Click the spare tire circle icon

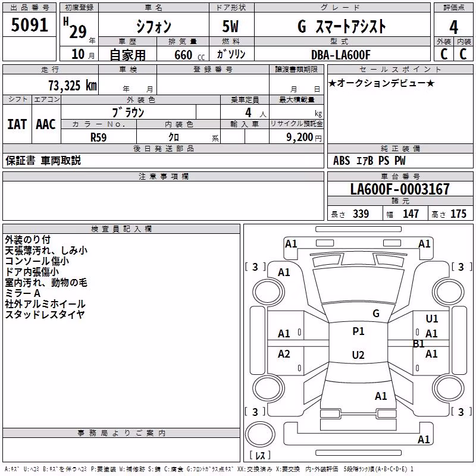pyautogui.click(x=260, y=434)
